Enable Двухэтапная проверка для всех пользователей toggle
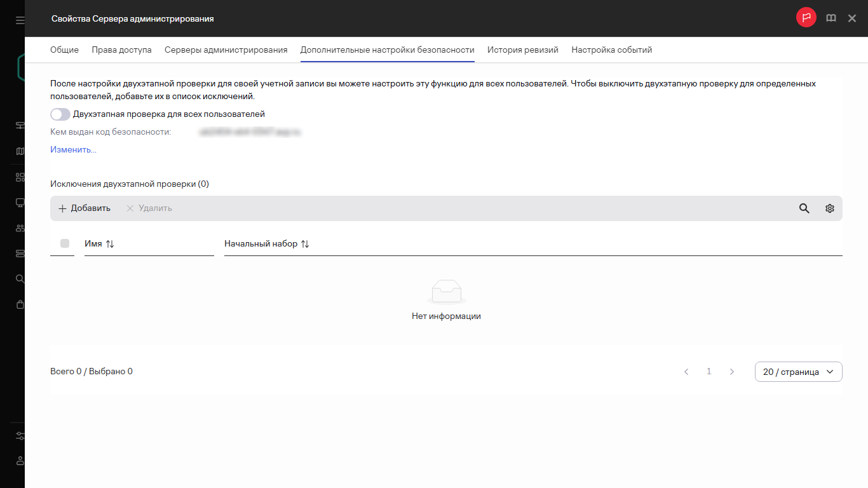This screenshot has width=868, height=488. coord(60,114)
